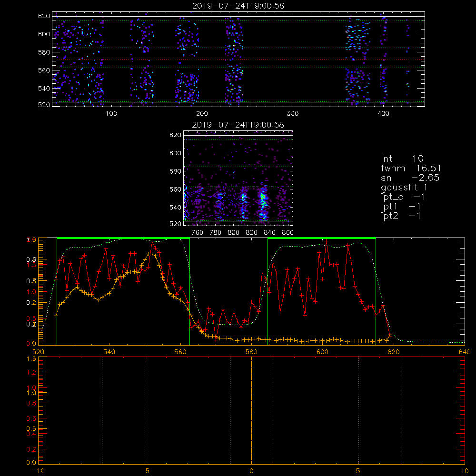
Task: Select the 'sn -2.65' value line
Action: coord(410,178)
